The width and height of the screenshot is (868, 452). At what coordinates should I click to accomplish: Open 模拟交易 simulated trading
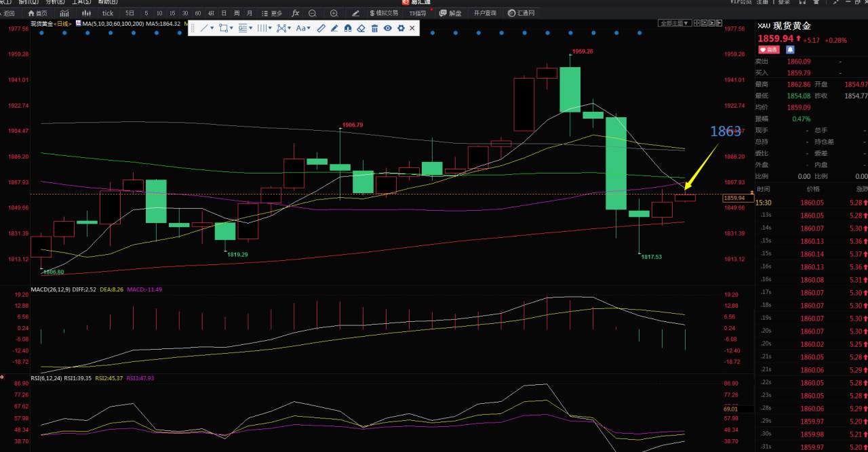384,13
